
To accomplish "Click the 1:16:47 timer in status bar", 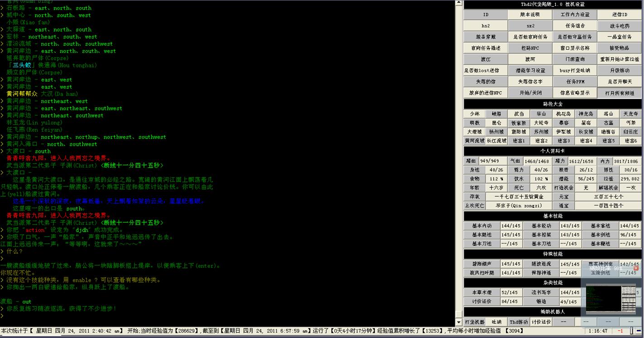I will point(598,331).
